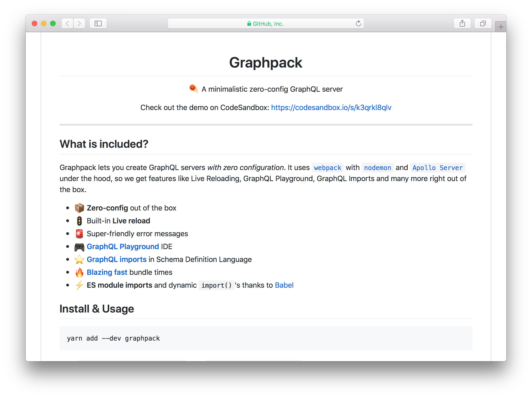Click the game controller emoji
This screenshot has width=532, height=398.
[x=79, y=247]
